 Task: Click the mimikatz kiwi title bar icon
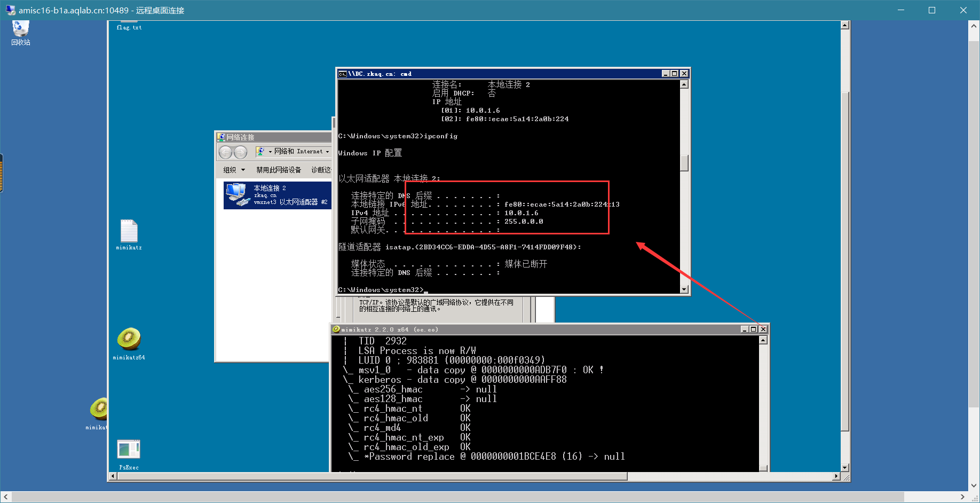pos(336,329)
